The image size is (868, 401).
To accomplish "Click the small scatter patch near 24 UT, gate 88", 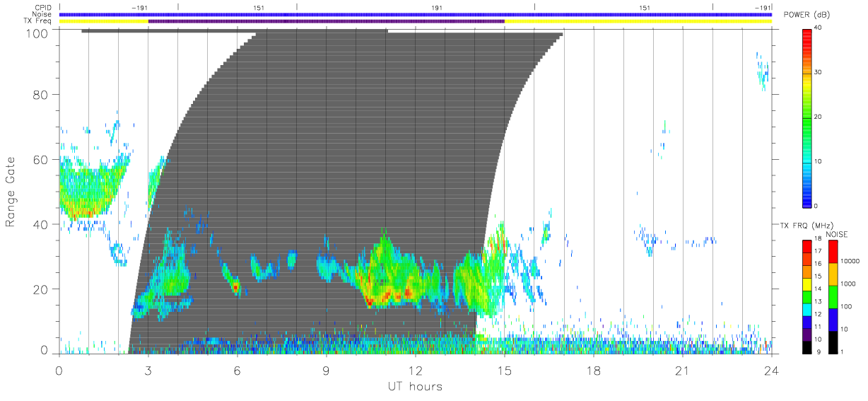I will [x=763, y=71].
